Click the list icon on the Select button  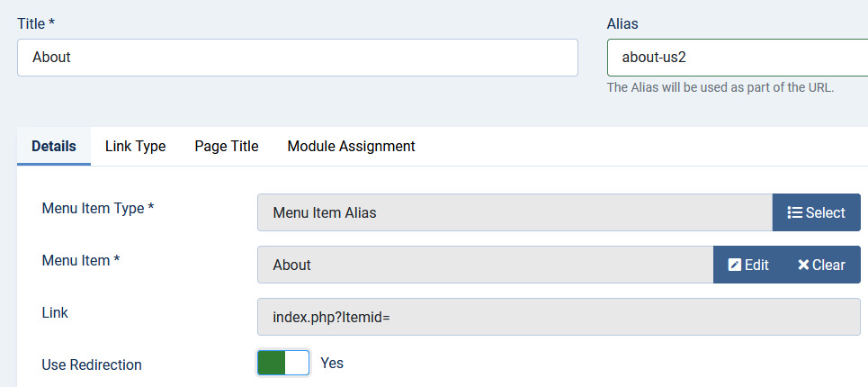794,213
